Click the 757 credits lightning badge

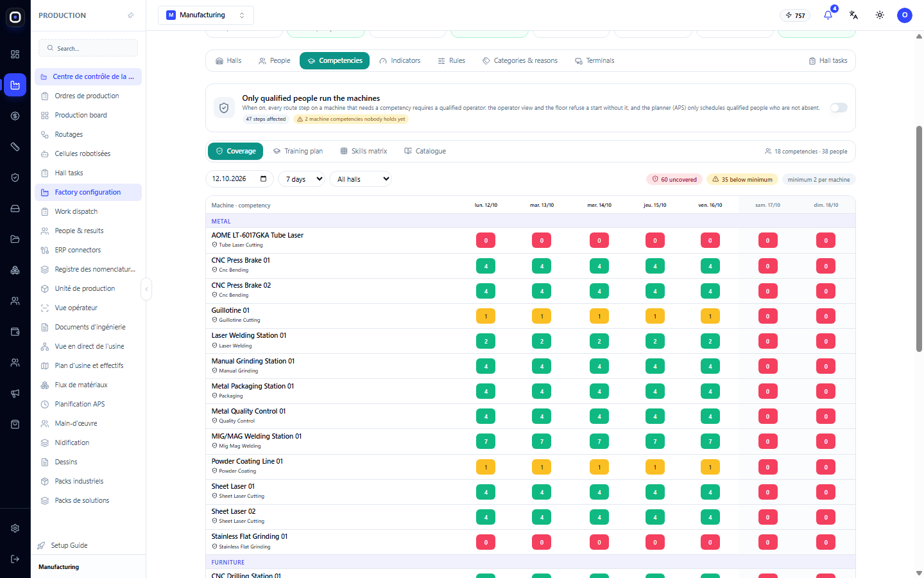[x=795, y=15]
